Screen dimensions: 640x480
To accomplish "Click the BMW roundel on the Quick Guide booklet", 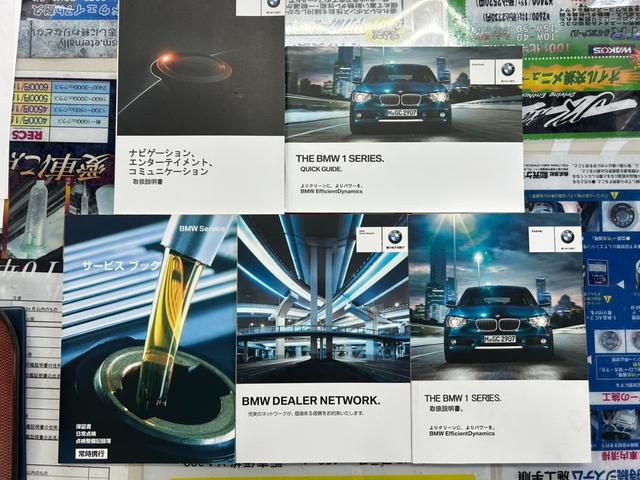I will (508, 69).
